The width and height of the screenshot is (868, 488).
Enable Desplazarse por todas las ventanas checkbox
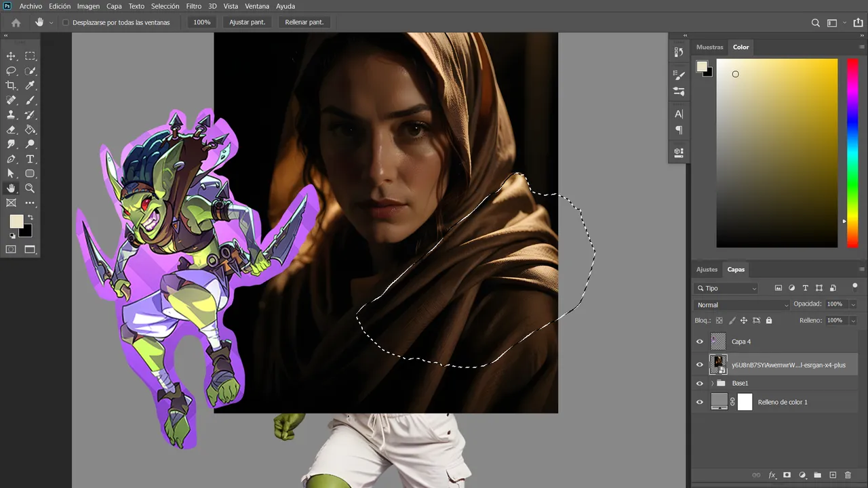[x=66, y=22]
